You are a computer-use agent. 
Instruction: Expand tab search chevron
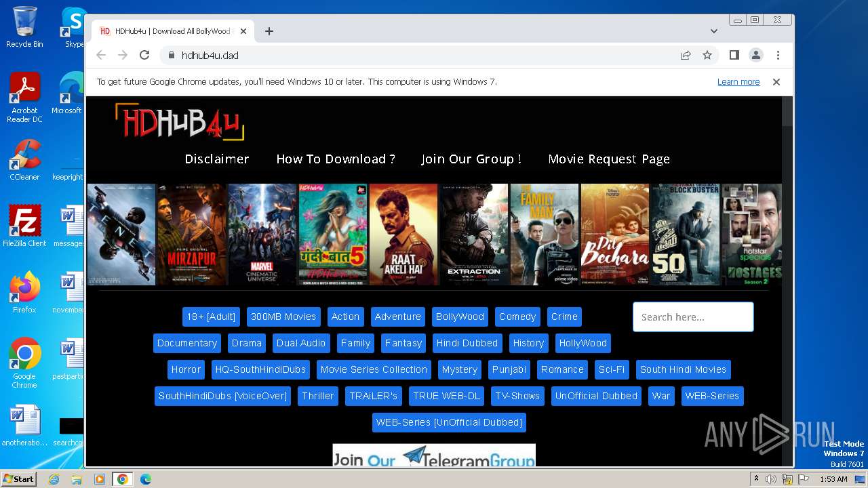click(x=714, y=31)
